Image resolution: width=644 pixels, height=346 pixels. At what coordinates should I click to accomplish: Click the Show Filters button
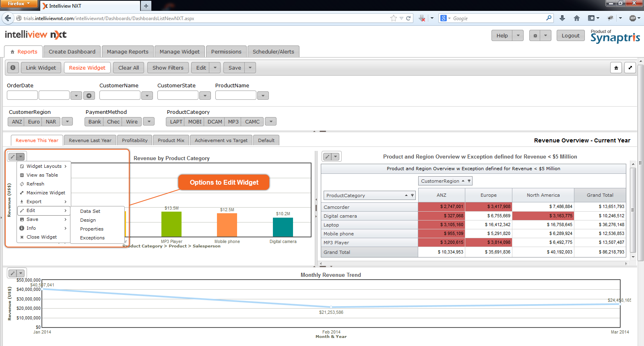click(168, 68)
